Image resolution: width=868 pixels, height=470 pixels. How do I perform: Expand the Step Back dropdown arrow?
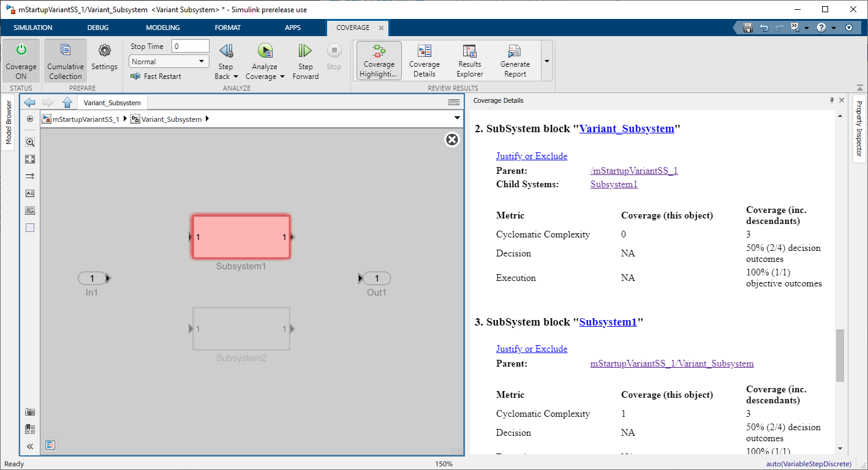coord(235,76)
